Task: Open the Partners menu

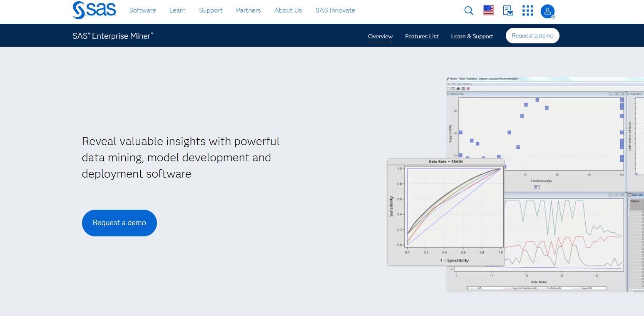Action: click(248, 10)
